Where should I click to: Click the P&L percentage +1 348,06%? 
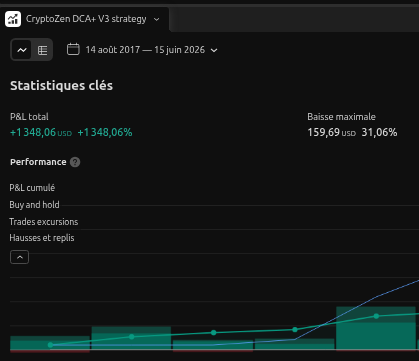click(105, 133)
